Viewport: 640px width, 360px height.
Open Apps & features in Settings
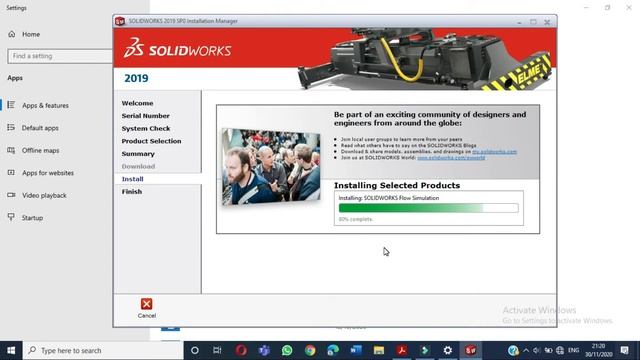tap(38, 105)
